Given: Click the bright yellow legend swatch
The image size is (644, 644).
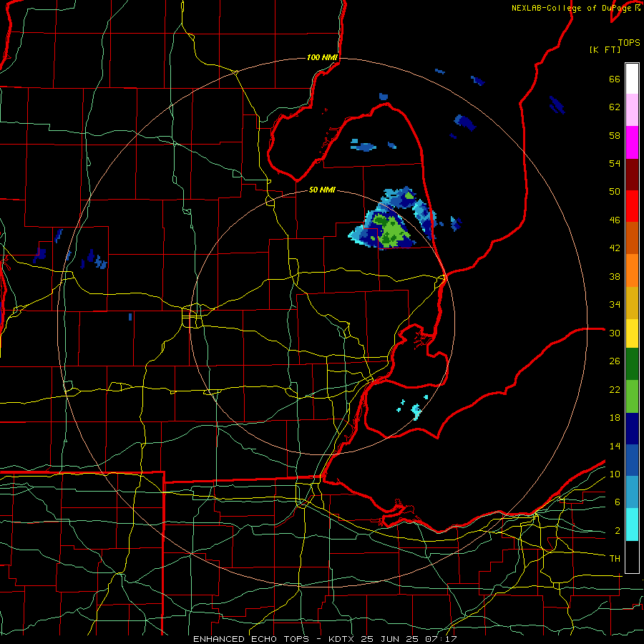Looking at the screenshot, I should point(632,333).
